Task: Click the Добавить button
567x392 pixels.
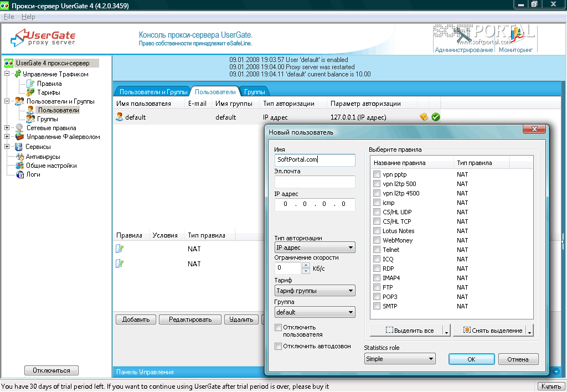Action: pyautogui.click(x=136, y=319)
